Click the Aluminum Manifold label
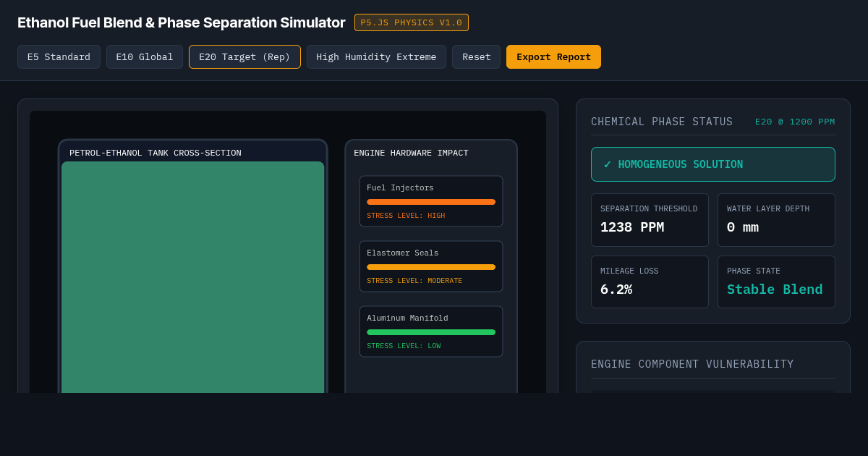The width and height of the screenshot is (868, 456). tap(407, 318)
